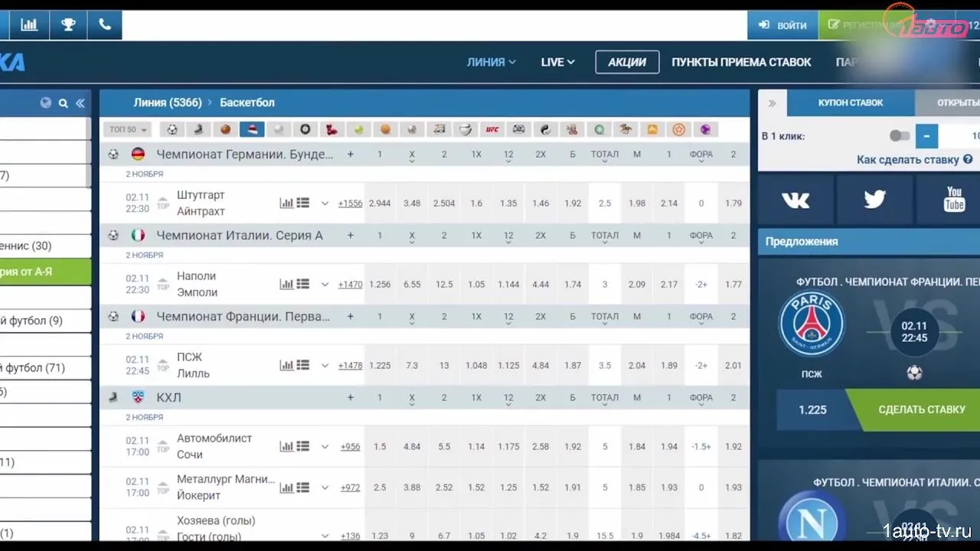The height and width of the screenshot is (551, 980).
Task: Open the АКЦИИ promotions menu item
Action: click(627, 62)
